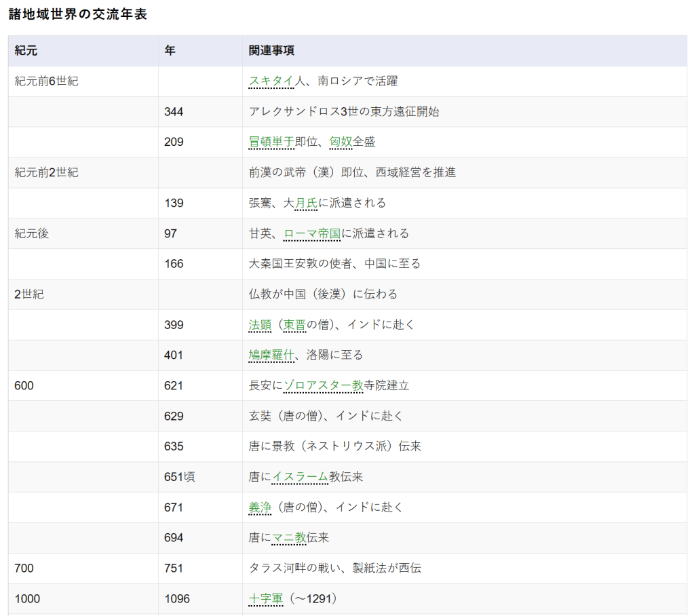Follow the マニ教 hyperlink
Viewport: 694px width, 616px height.
coord(289,537)
